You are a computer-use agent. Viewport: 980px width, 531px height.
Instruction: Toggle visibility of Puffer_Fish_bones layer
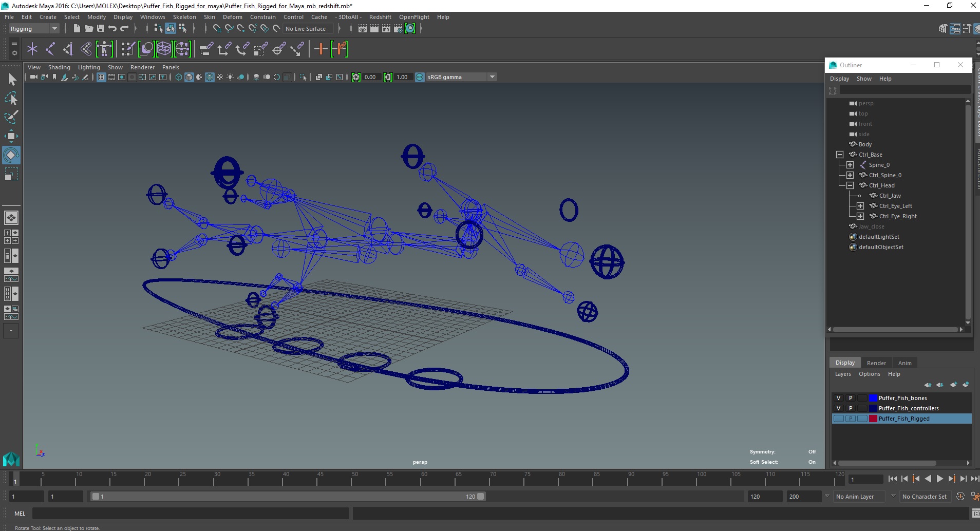pos(838,398)
